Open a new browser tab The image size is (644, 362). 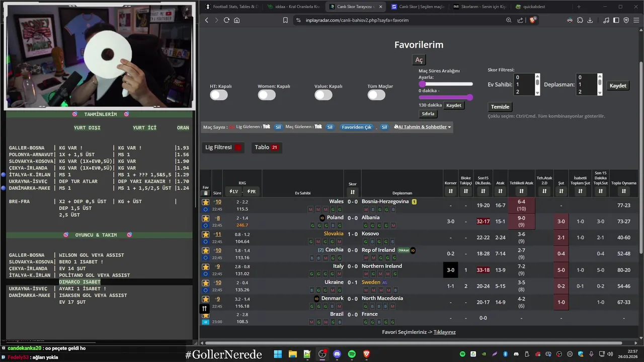tap(579, 7)
